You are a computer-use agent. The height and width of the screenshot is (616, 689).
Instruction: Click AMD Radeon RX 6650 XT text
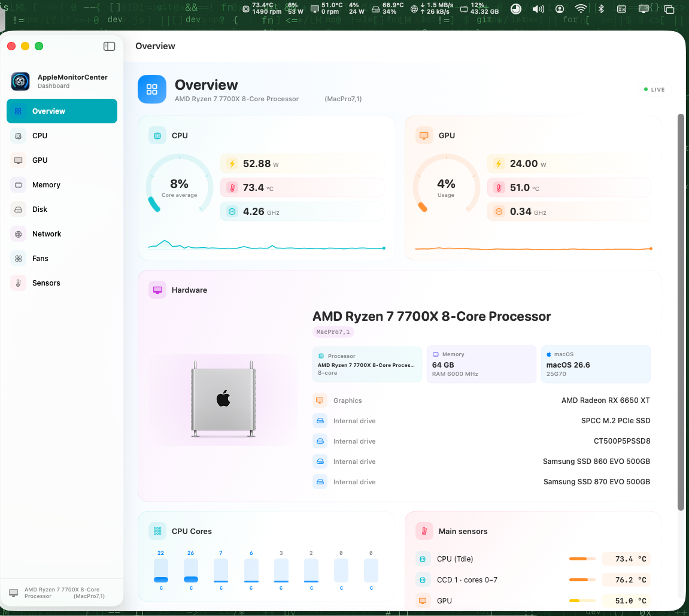click(x=606, y=400)
